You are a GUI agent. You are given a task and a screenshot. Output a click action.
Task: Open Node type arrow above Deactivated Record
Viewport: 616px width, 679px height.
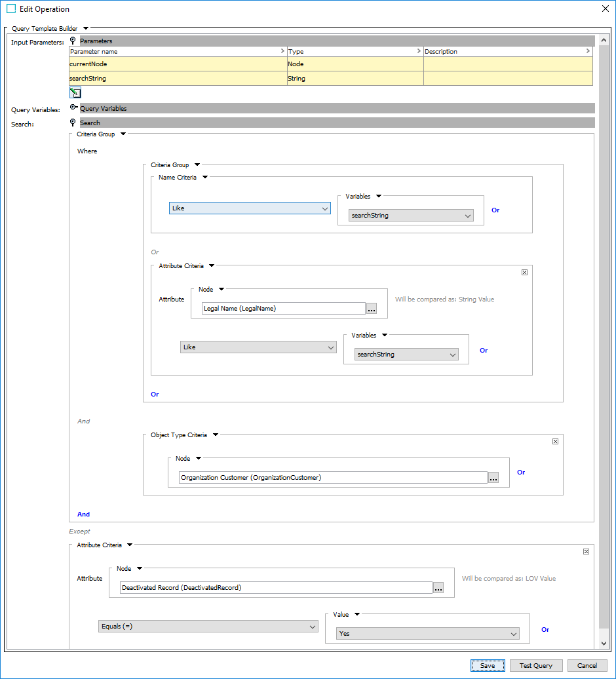pyautogui.click(x=140, y=569)
